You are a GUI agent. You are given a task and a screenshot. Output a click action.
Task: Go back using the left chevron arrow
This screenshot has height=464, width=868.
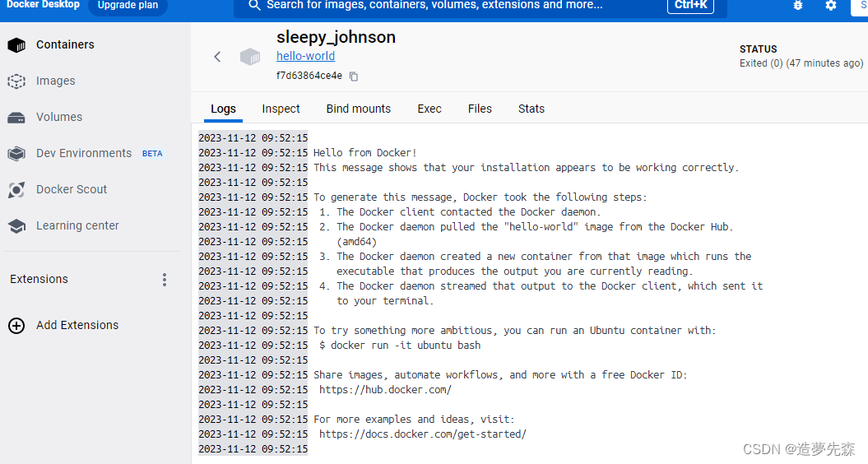[x=217, y=57]
